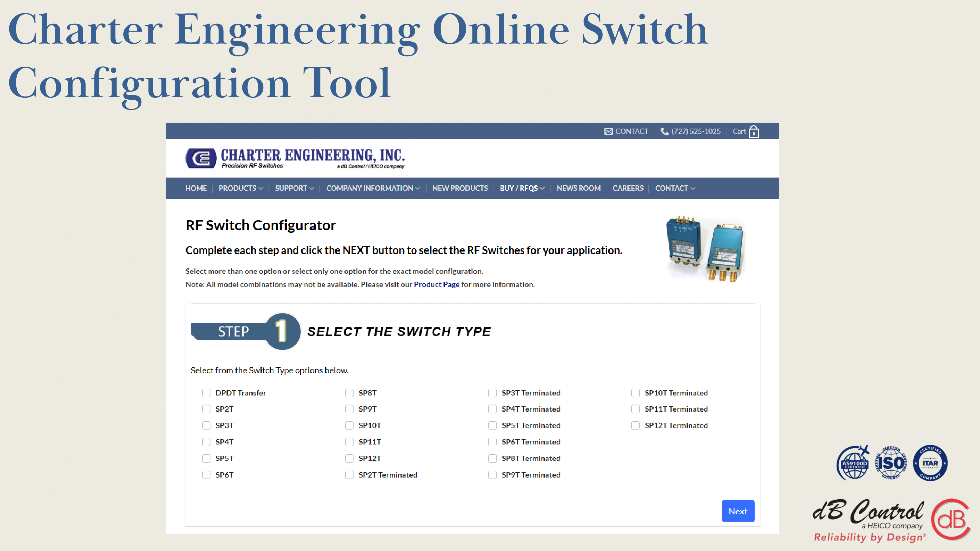980x551 pixels.
Task: Select the SP11T checkbox
Action: click(x=349, y=442)
